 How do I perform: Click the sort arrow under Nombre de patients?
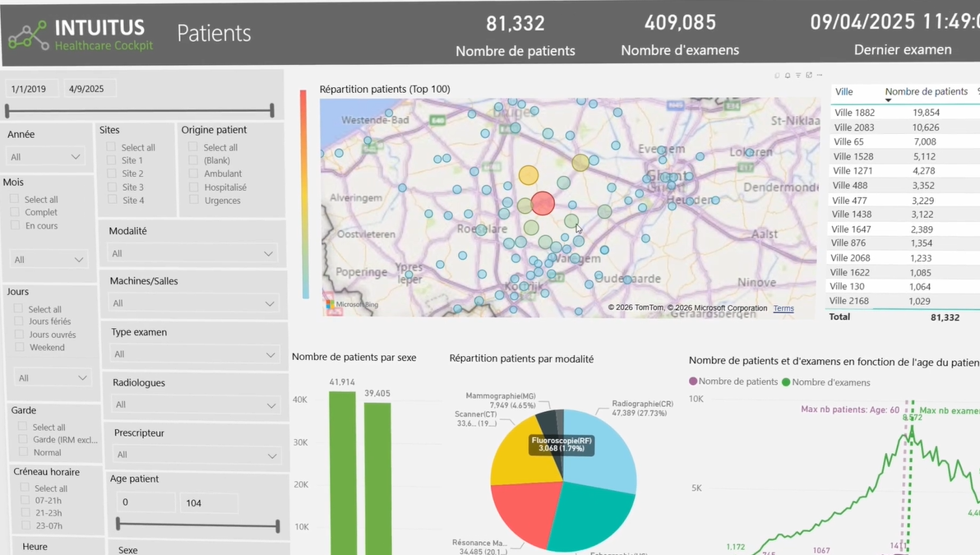888,100
